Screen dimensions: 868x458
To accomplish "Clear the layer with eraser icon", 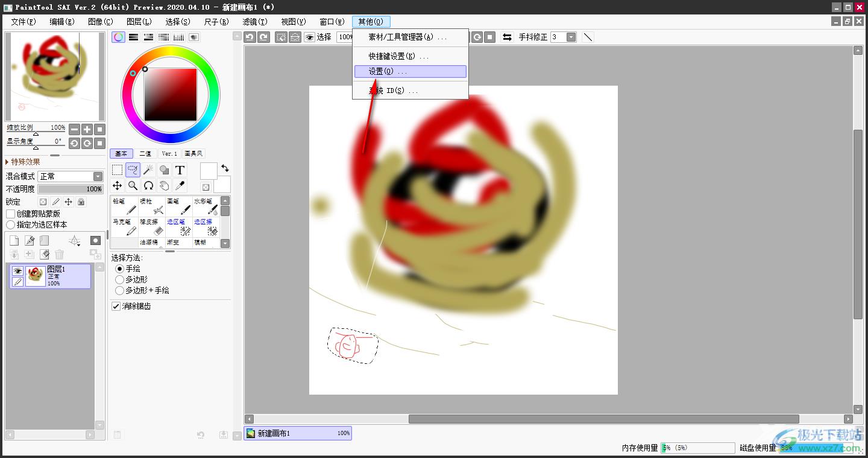I will coord(44,255).
